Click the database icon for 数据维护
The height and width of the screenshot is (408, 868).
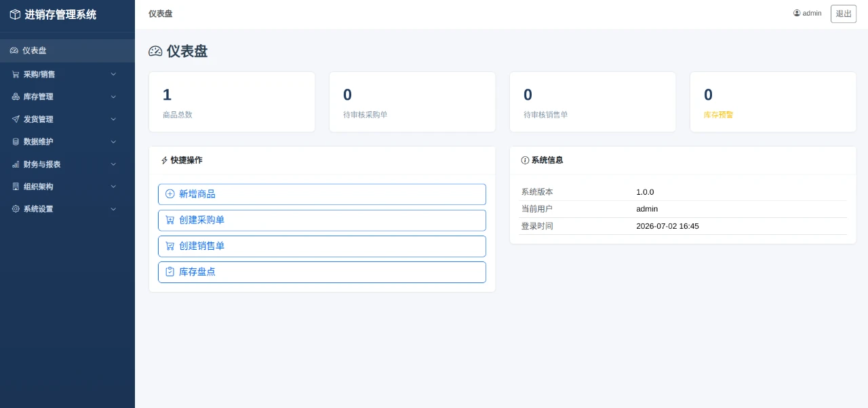pyautogui.click(x=16, y=141)
